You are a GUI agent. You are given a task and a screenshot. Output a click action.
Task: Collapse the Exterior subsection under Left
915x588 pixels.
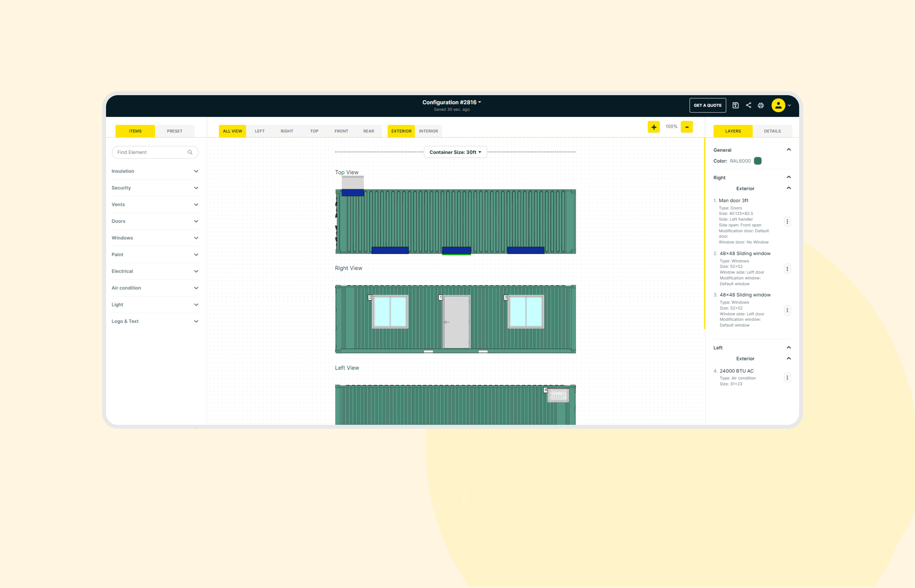(x=789, y=358)
